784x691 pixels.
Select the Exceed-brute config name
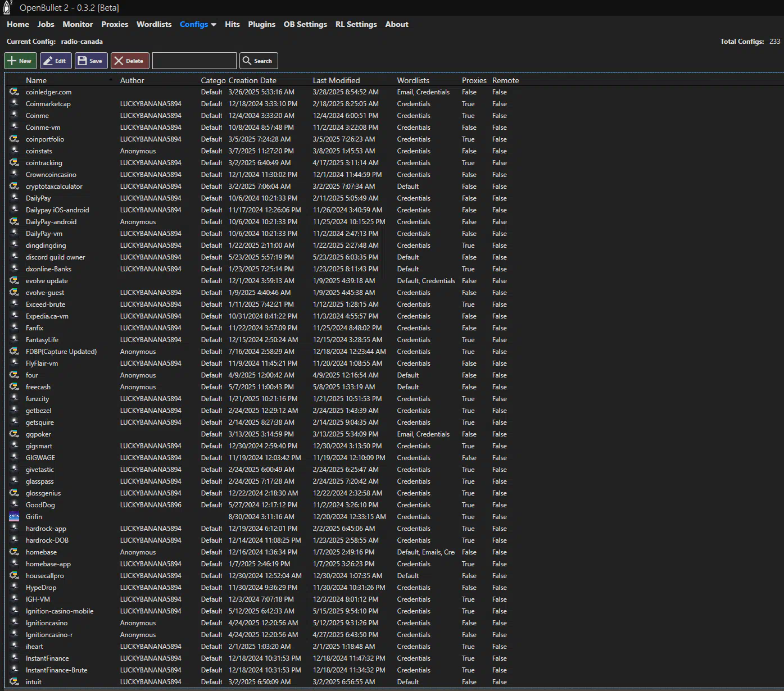tap(46, 304)
